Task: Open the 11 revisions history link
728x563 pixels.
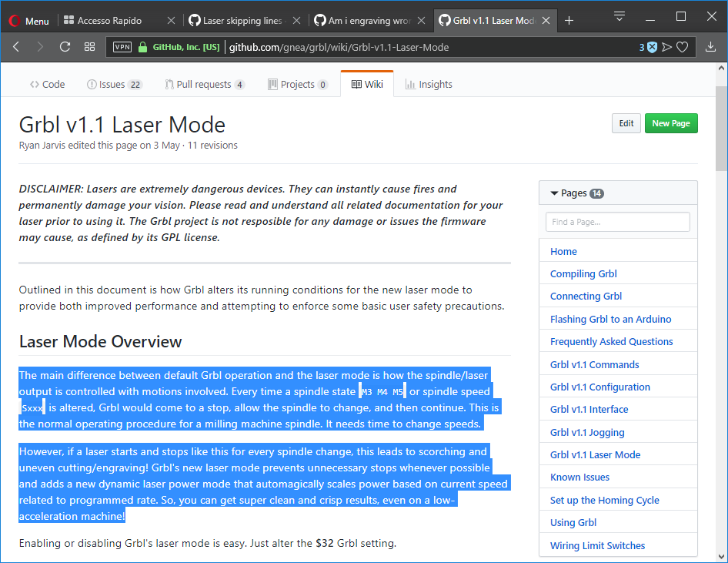Action: coord(212,146)
